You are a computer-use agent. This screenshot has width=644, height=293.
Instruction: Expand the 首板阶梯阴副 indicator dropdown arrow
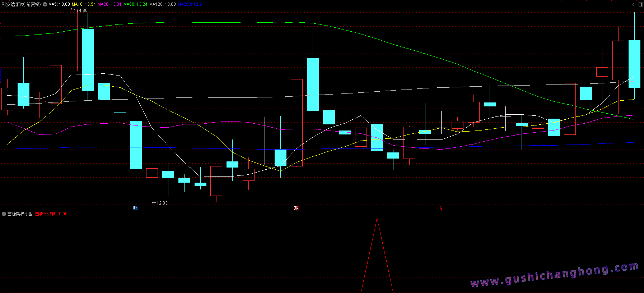pos(4,214)
